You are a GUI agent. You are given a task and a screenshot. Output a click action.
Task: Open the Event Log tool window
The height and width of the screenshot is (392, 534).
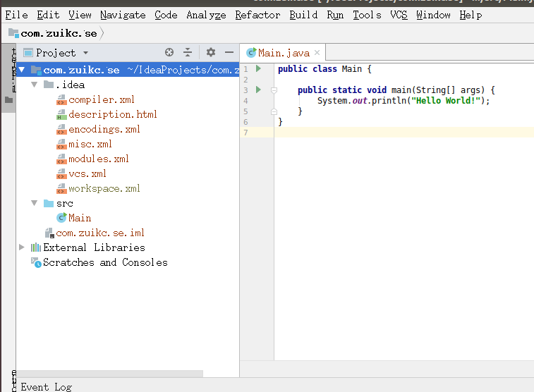coord(46,387)
